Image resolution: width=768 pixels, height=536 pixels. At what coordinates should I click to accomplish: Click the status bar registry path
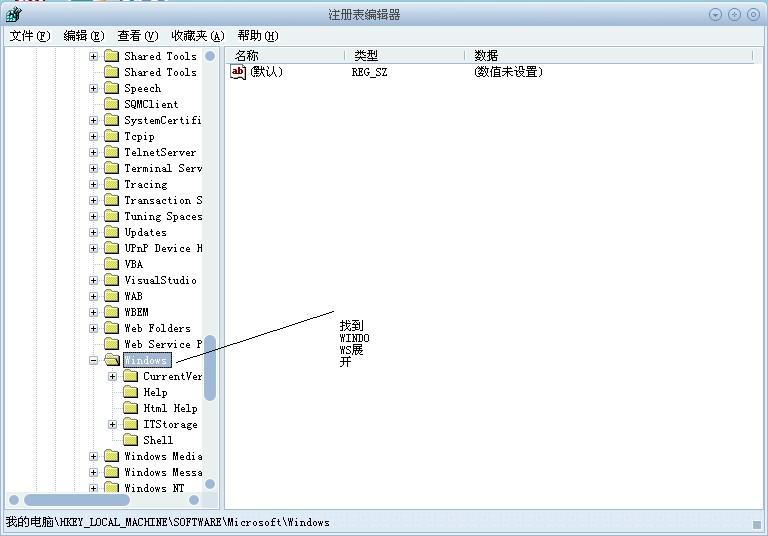168,522
